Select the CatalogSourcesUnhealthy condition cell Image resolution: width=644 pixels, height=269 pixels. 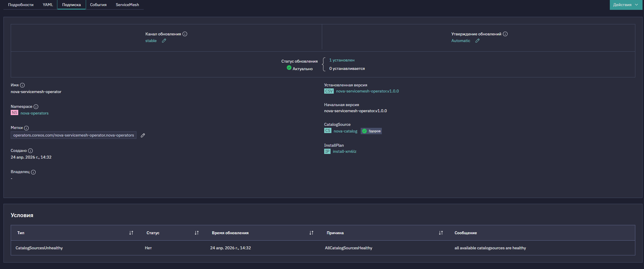[x=39, y=248]
